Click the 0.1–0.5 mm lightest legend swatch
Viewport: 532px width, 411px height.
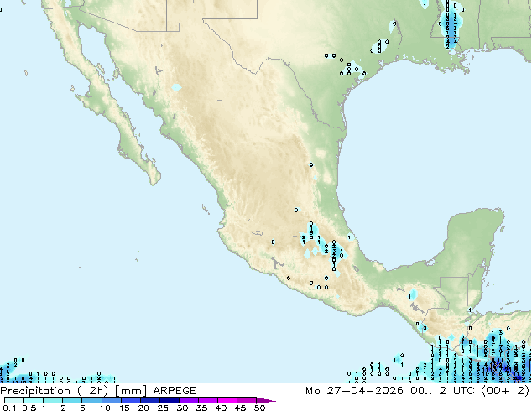click(14, 400)
